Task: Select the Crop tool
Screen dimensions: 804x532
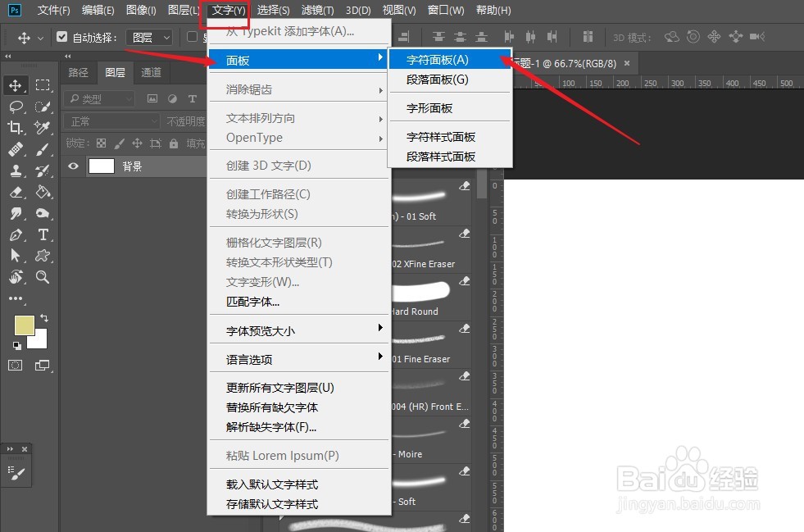Action: pos(16,128)
